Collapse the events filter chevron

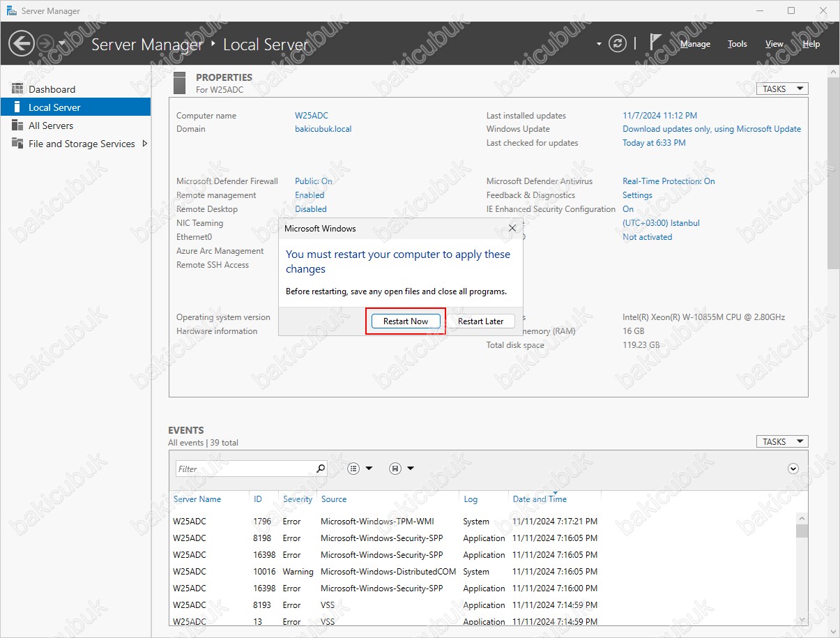pyautogui.click(x=793, y=469)
